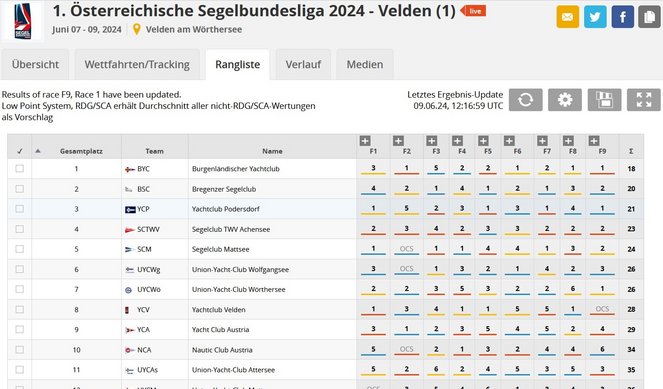Share the regatta on Twitter
The height and width of the screenshot is (389, 663).
click(x=595, y=17)
